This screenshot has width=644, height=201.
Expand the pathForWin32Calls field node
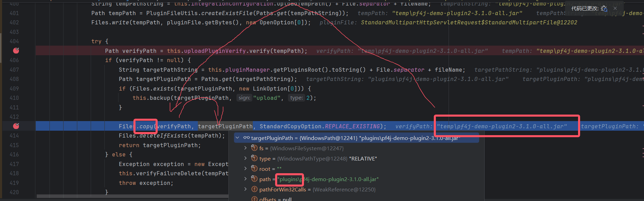[245, 189]
